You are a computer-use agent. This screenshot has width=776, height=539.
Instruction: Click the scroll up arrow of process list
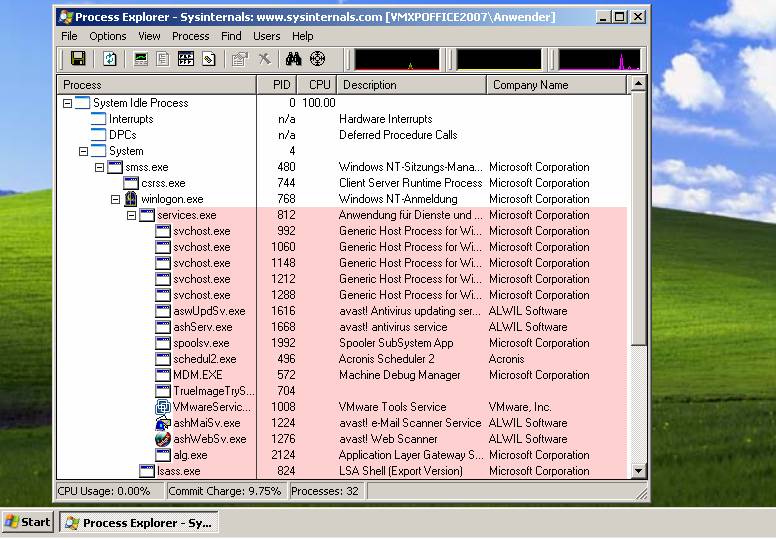point(638,84)
